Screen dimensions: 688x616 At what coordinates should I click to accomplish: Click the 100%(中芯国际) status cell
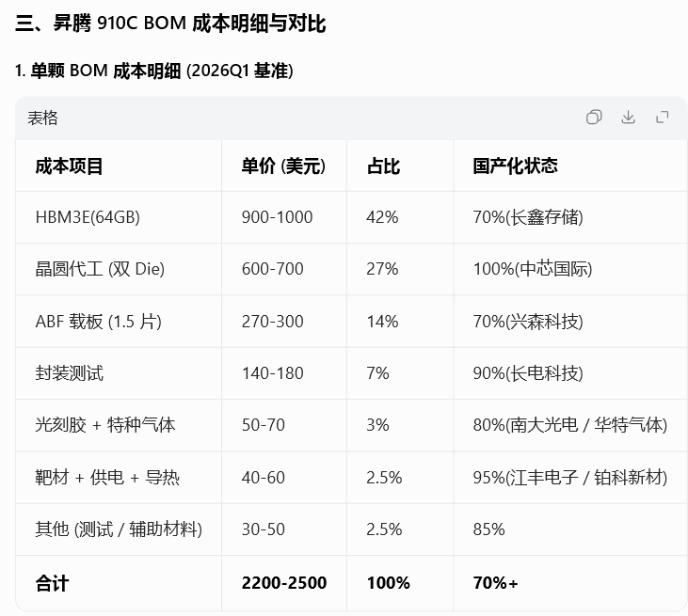[533, 269]
